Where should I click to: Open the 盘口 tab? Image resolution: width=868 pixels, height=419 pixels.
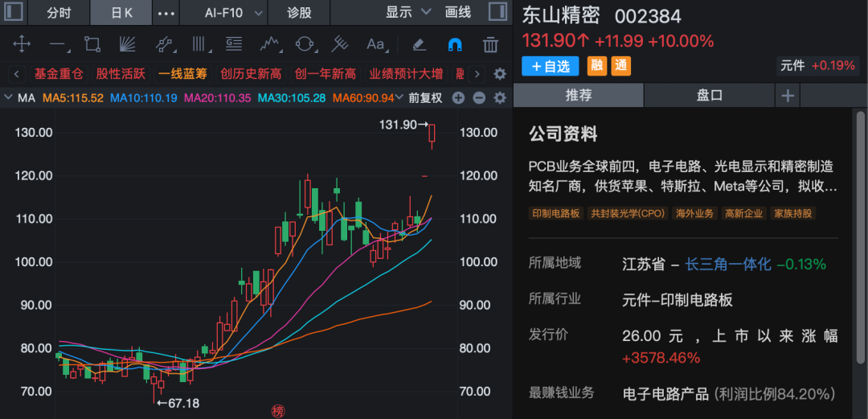coord(710,95)
